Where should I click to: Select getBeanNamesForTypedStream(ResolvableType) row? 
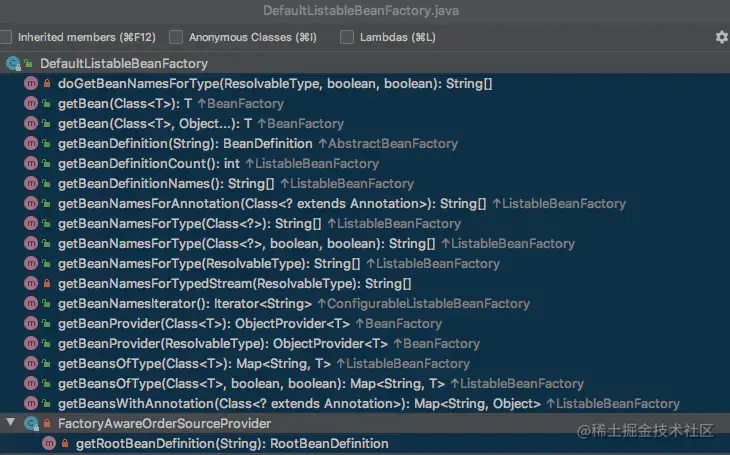click(x=365, y=283)
